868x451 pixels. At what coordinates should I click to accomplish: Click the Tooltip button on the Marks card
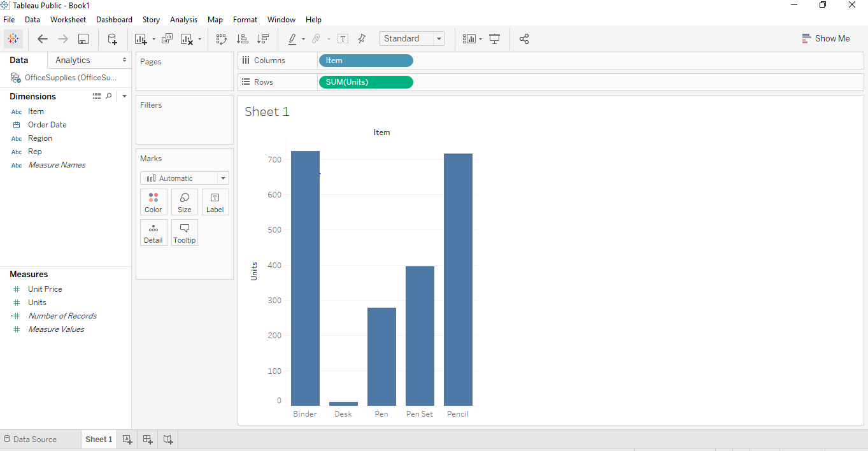click(184, 233)
